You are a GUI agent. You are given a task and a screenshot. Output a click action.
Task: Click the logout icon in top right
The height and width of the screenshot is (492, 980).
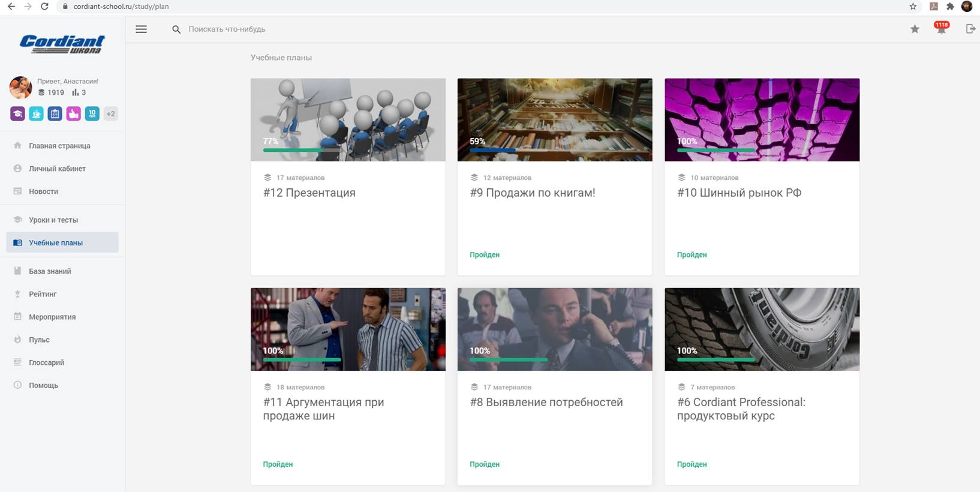click(970, 29)
